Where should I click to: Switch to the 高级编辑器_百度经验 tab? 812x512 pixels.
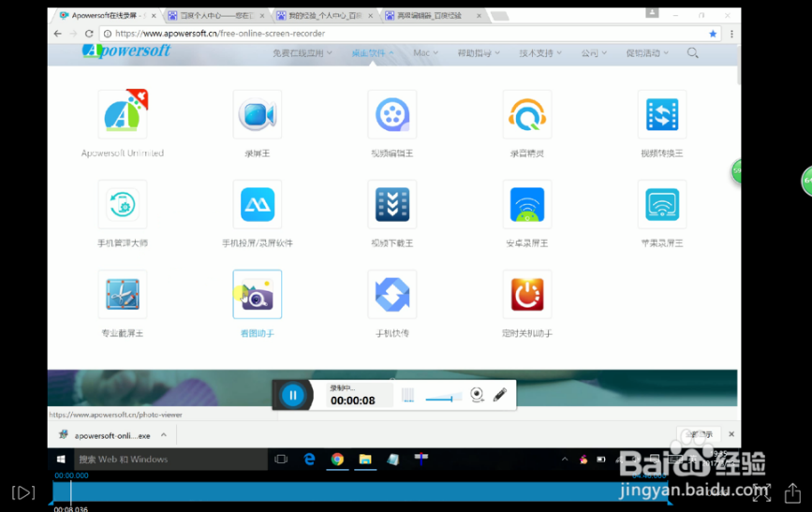[x=434, y=16]
